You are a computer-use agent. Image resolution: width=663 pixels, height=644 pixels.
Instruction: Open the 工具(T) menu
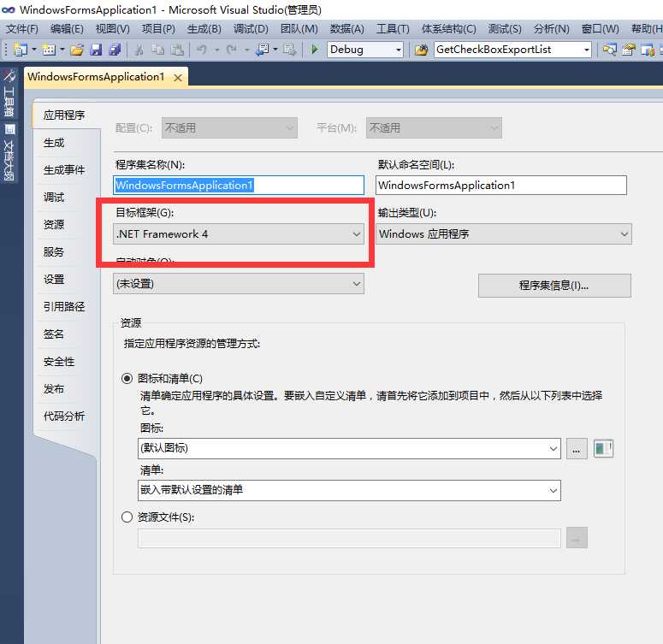click(x=393, y=29)
